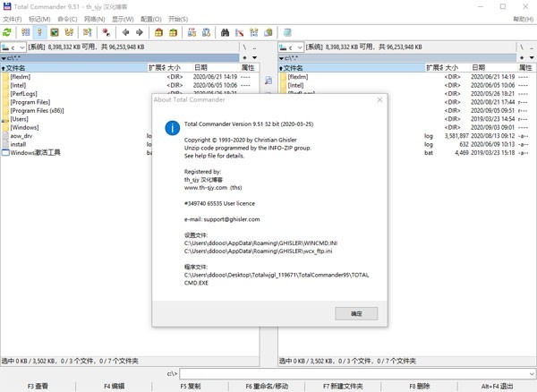Screen dimensions: 537x392
Task: Click the Pack files toolbar icon
Action: 158,32
